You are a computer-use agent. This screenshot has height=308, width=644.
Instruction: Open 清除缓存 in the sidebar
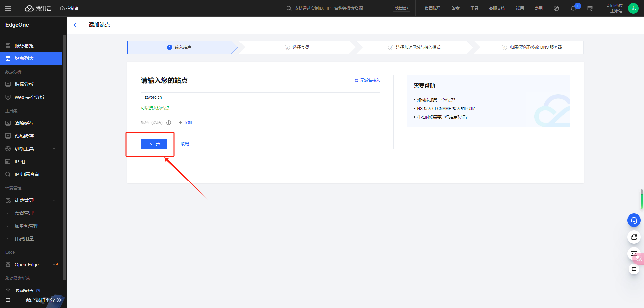click(x=31, y=123)
